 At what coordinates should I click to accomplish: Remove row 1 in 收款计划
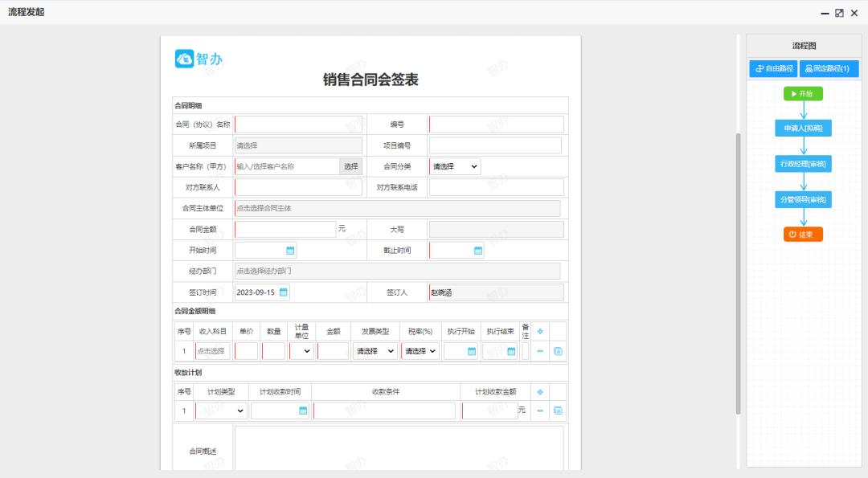pyautogui.click(x=540, y=410)
